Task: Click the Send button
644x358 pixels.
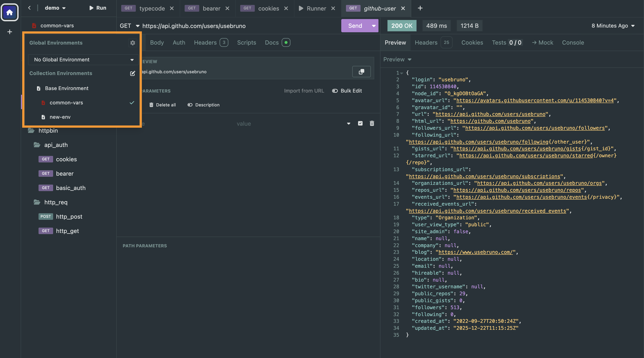Action: [355, 26]
